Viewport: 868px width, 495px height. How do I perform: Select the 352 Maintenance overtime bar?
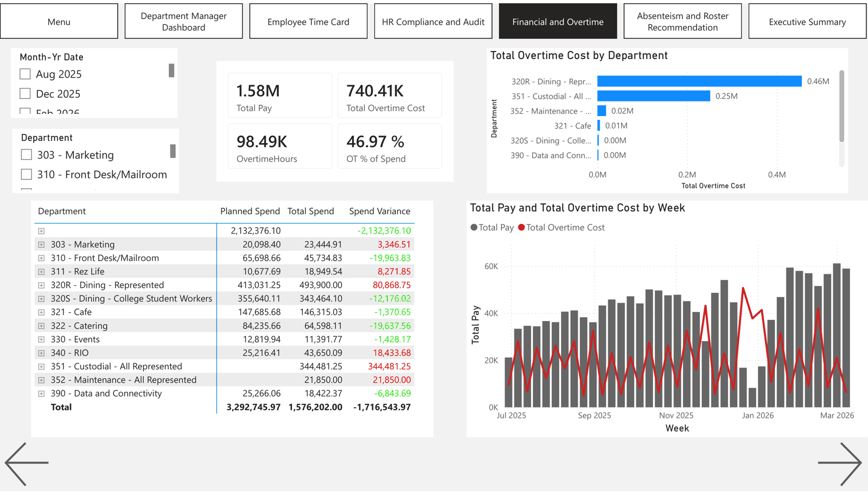tap(602, 111)
